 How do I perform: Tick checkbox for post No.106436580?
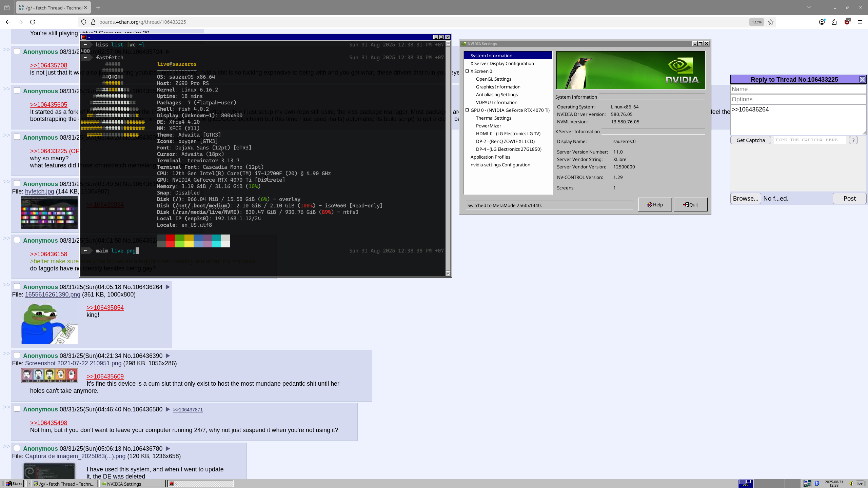[17, 409]
